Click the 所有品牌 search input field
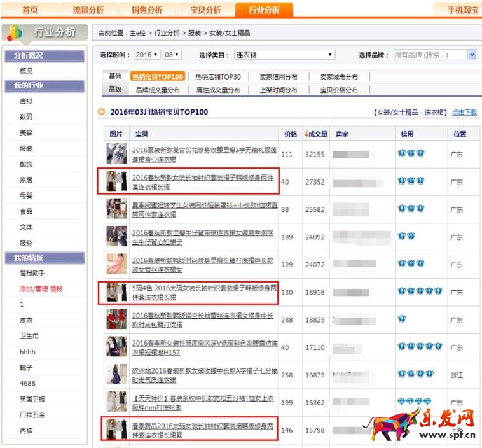 [430, 55]
